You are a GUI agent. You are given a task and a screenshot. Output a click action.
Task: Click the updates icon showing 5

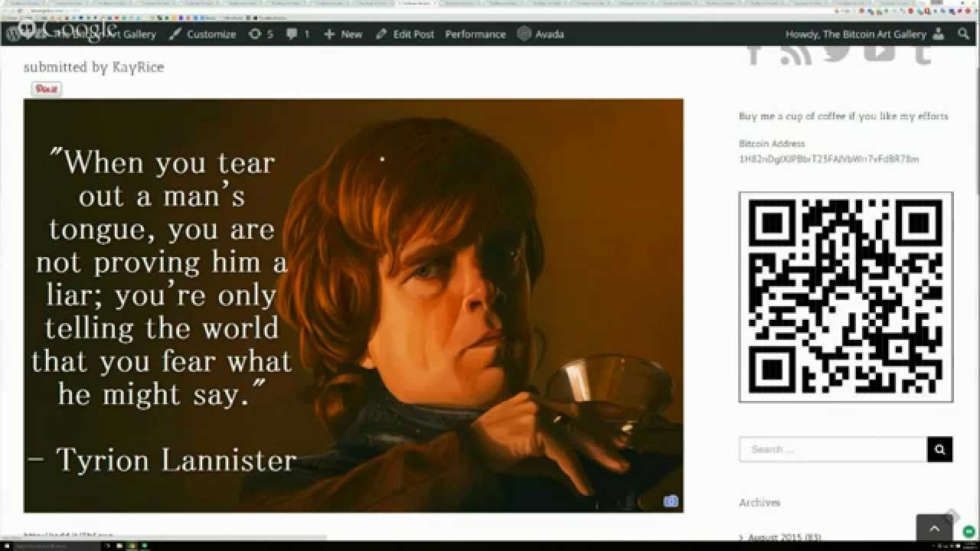pyautogui.click(x=260, y=34)
